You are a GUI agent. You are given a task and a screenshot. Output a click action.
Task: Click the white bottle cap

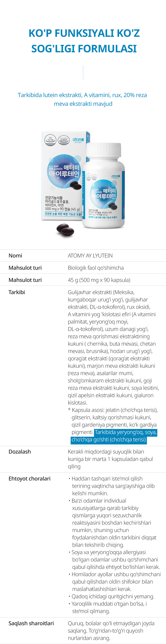coord(103,150)
